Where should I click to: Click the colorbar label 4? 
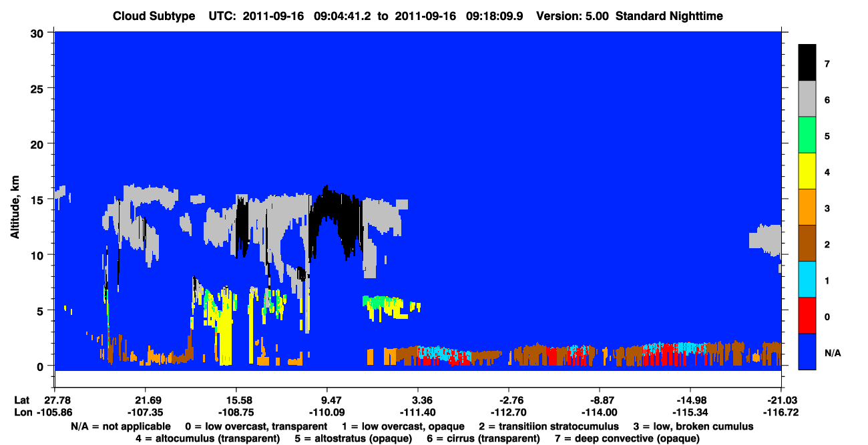[827, 172]
